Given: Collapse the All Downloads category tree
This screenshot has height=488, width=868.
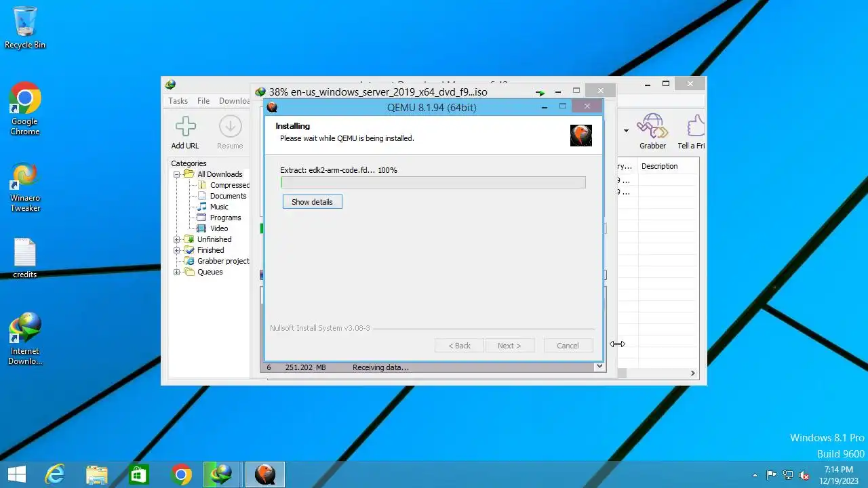Looking at the screenshot, I should (x=177, y=174).
